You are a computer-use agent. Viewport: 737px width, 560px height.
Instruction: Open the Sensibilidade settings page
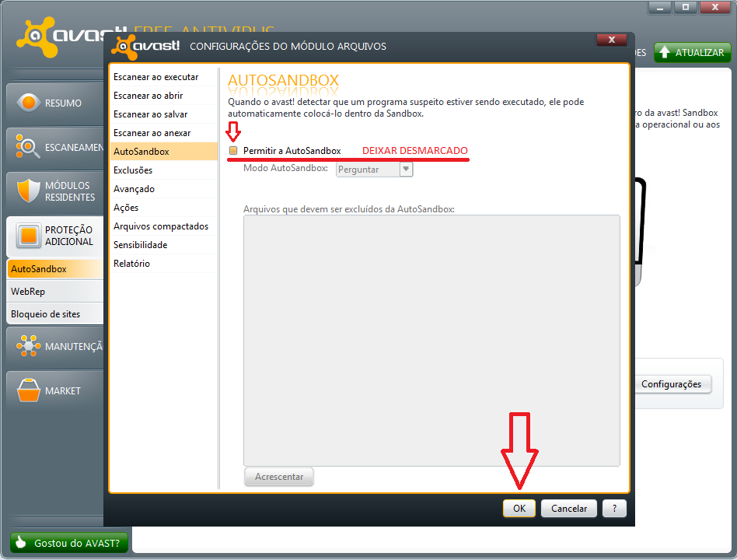163,245
